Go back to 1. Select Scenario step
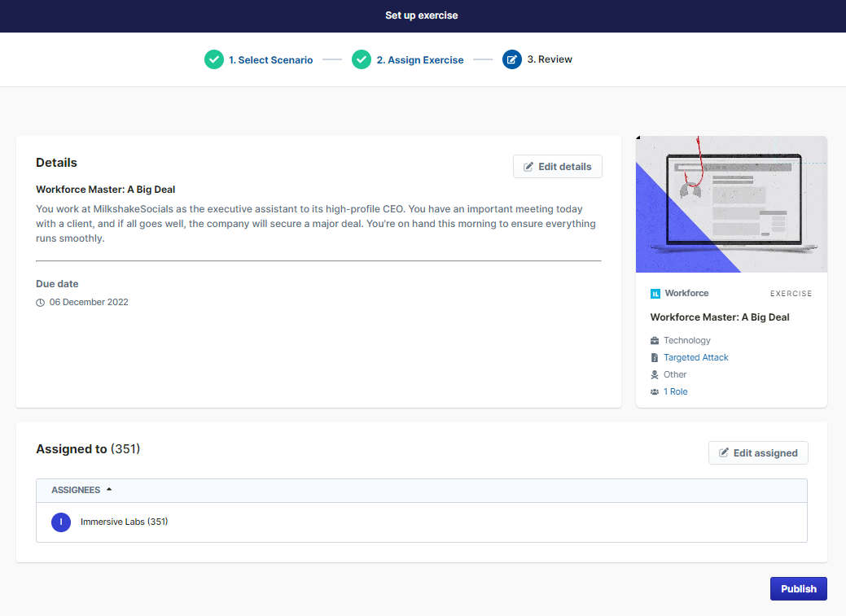 click(x=270, y=60)
